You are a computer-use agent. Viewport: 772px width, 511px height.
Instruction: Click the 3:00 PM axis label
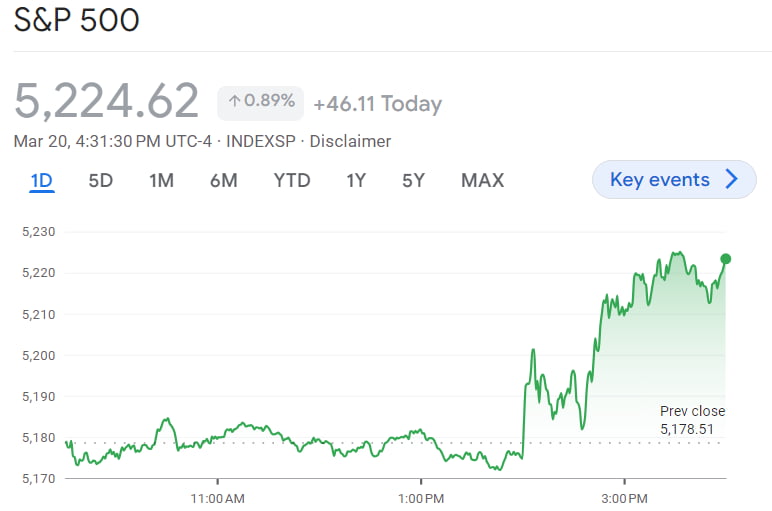[x=624, y=499]
